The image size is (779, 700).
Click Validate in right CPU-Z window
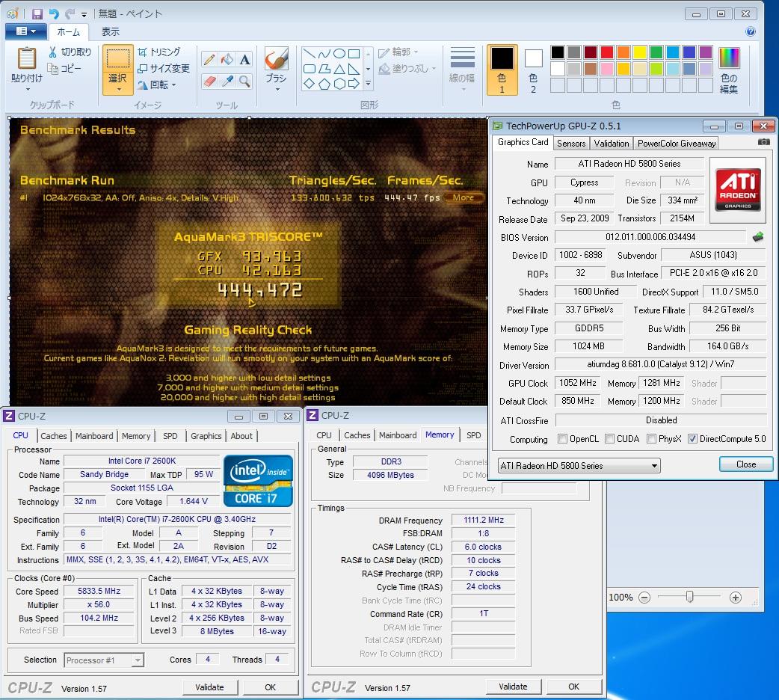(x=513, y=687)
